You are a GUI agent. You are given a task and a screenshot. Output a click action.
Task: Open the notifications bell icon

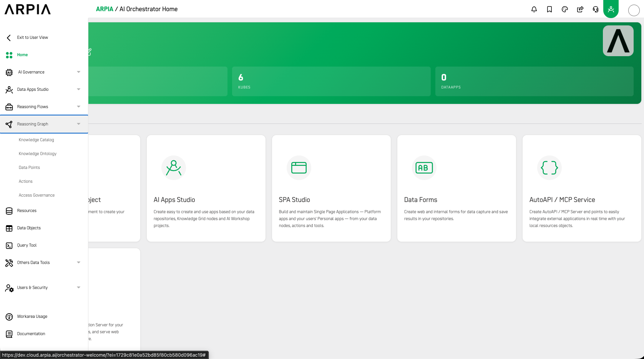[534, 9]
